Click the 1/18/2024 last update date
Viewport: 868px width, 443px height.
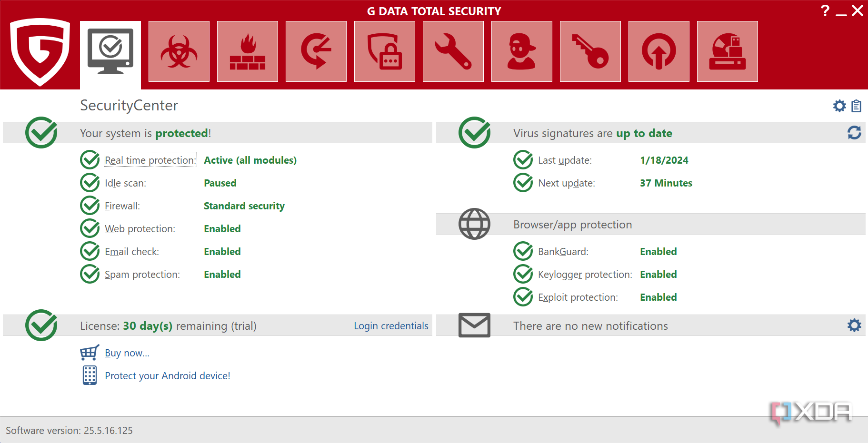point(664,160)
